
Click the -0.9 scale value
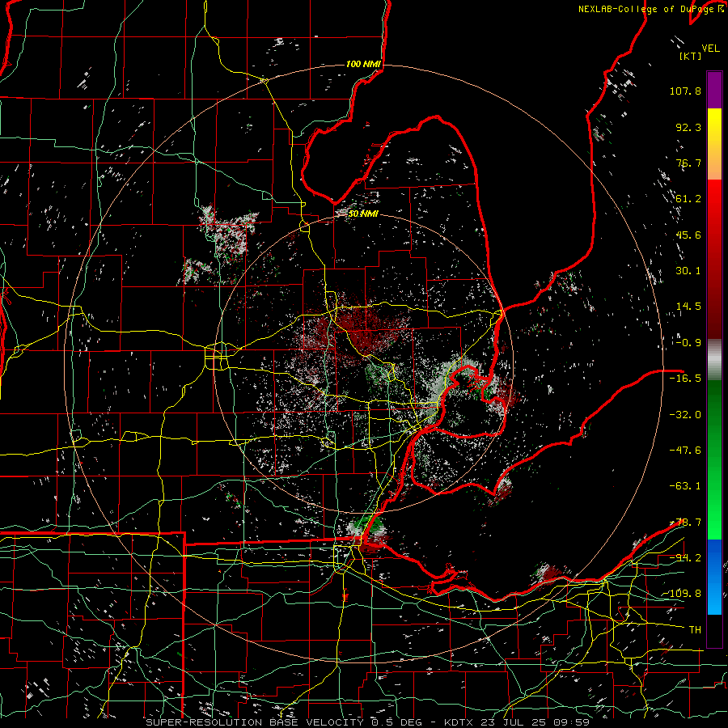pyautogui.click(x=688, y=343)
